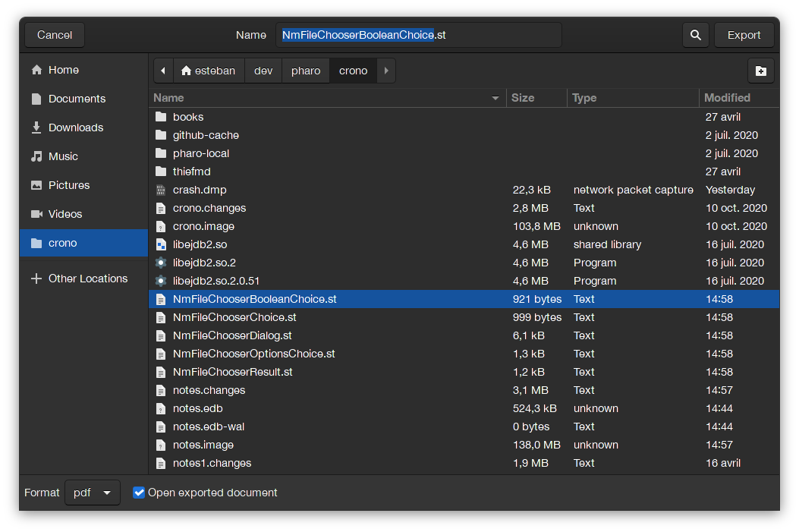799x532 pixels.
Task: Open Downloads via its sidebar icon
Action: pyautogui.click(x=36, y=127)
